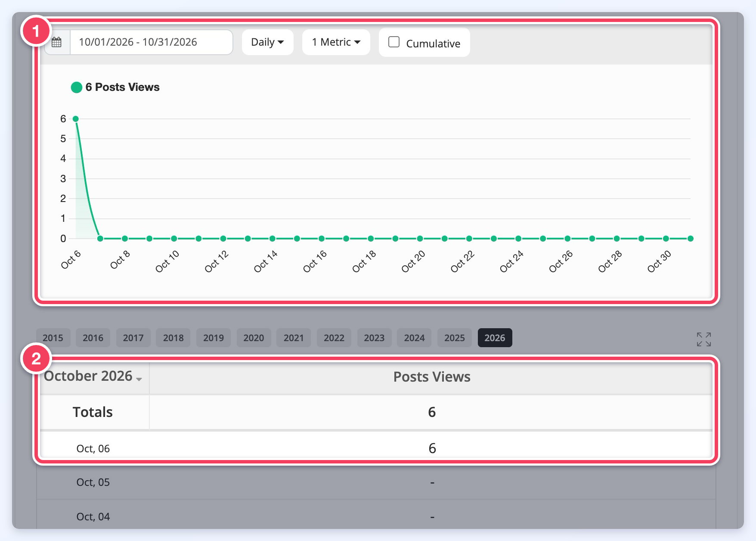Expand the October 2026 month selector
The width and height of the screenshot is (756, 541).
(93, 376)
